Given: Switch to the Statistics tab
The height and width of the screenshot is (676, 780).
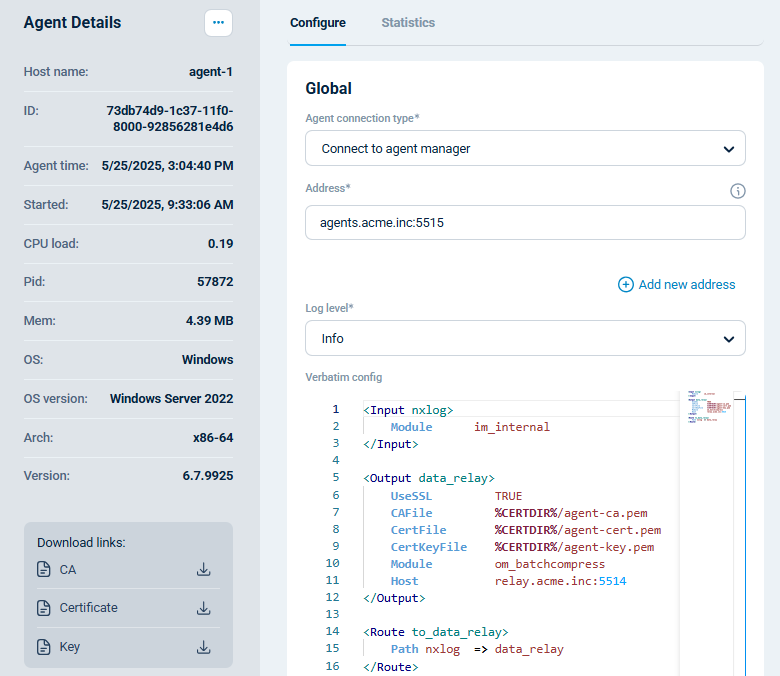Looking at the screenshot, I should [408, 23].
